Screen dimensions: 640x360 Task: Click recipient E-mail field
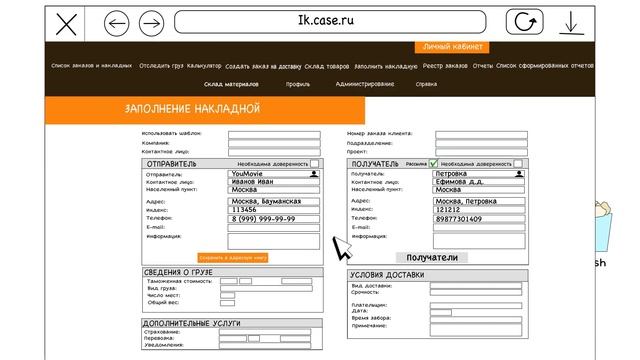click(x=479, y=228)
